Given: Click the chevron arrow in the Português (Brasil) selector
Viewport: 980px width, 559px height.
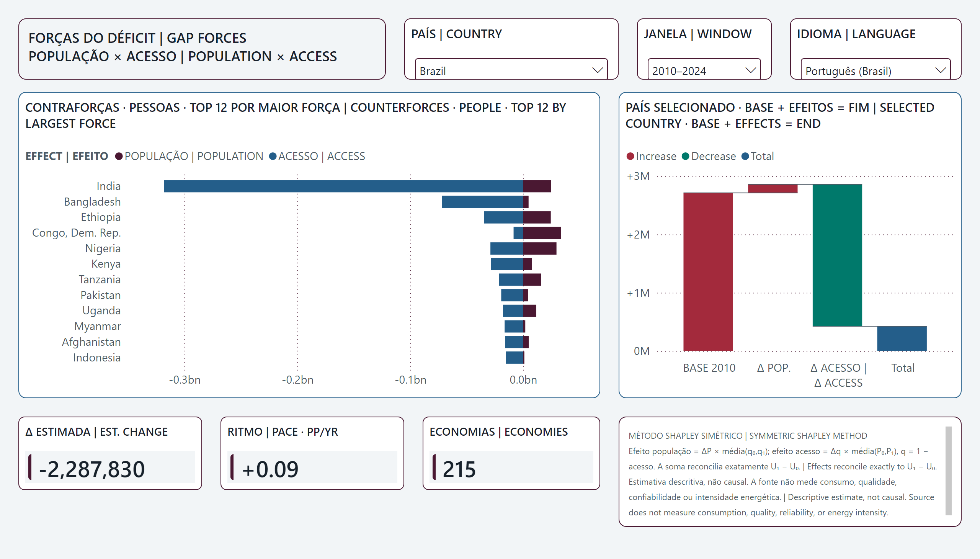Looking at the screenshot, I should click(940, 70).
